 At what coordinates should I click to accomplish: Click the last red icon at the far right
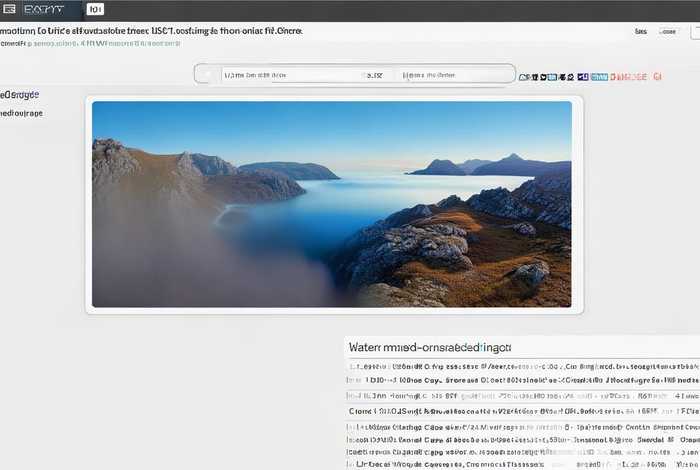click(x=657, y=76)
